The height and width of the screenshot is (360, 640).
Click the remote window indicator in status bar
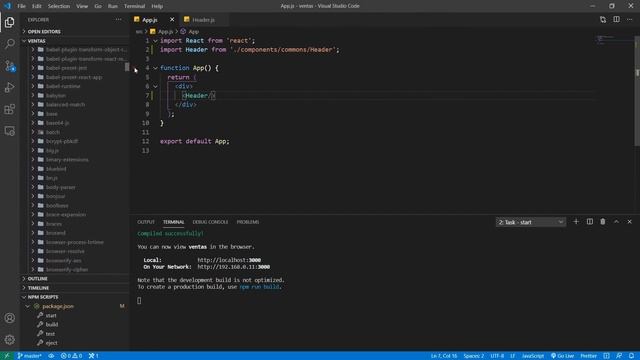coord(7,356)
